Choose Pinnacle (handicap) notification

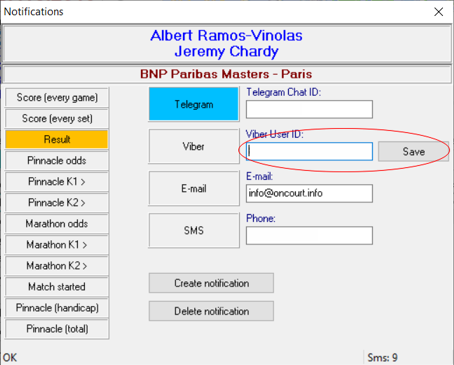(x=57, y=308)
